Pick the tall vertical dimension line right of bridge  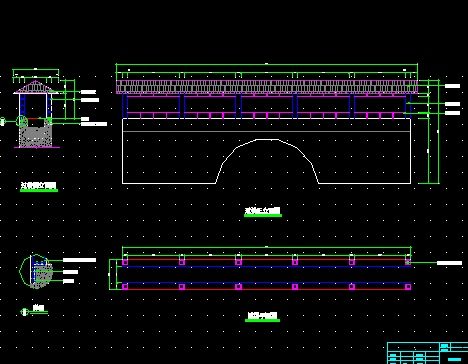click(x=438, y=132)
